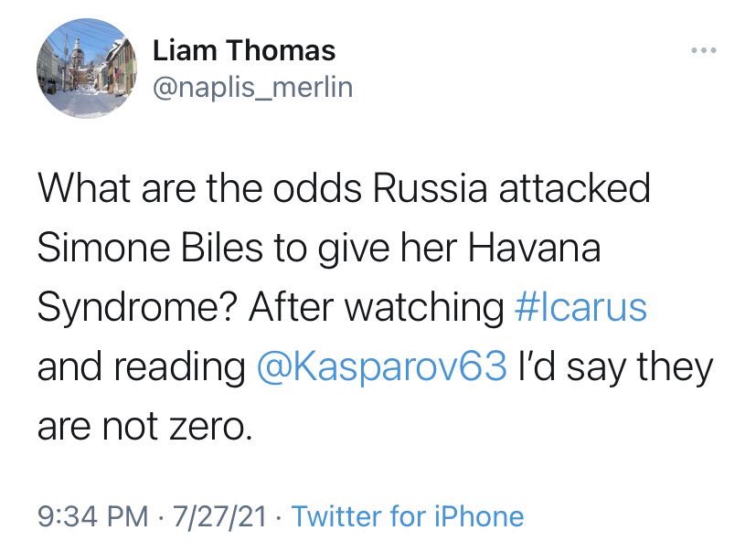Click the word 'attacked' in the tweet
756x541 pixels.
click(585, 191)
